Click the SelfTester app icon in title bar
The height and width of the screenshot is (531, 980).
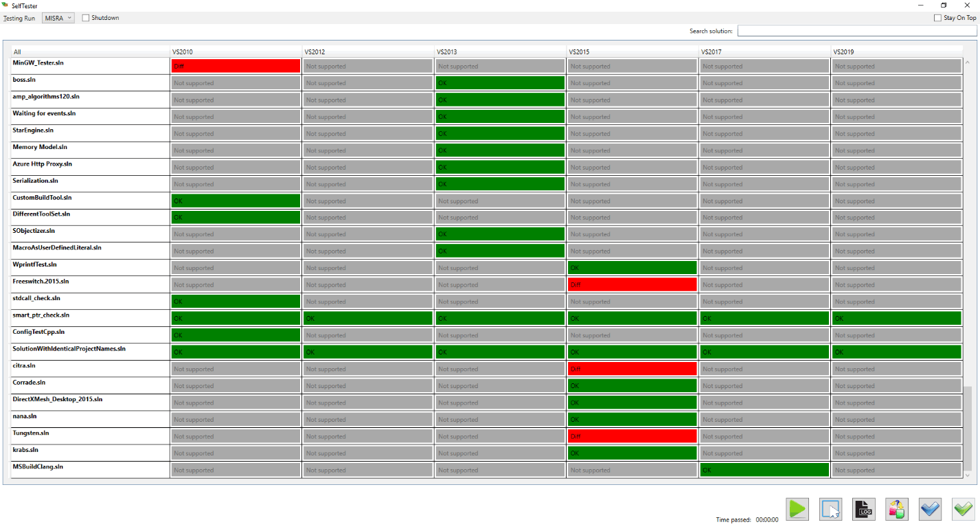pos(6,5)
